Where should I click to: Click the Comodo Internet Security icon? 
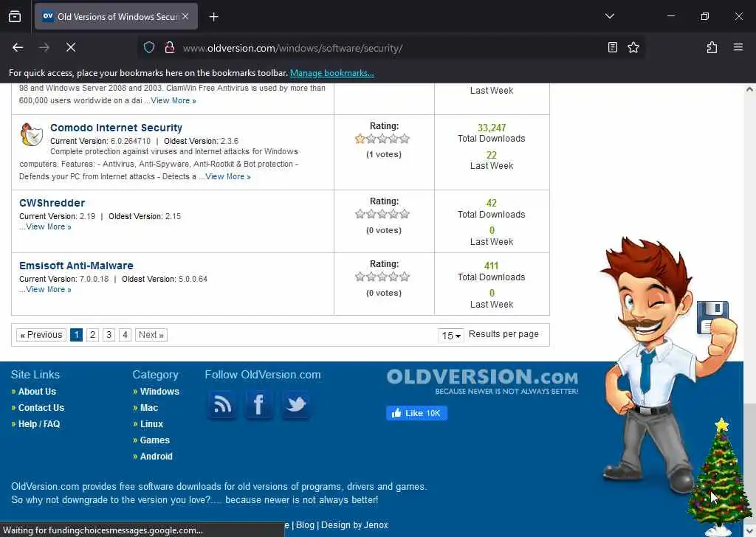pos(31,134)
